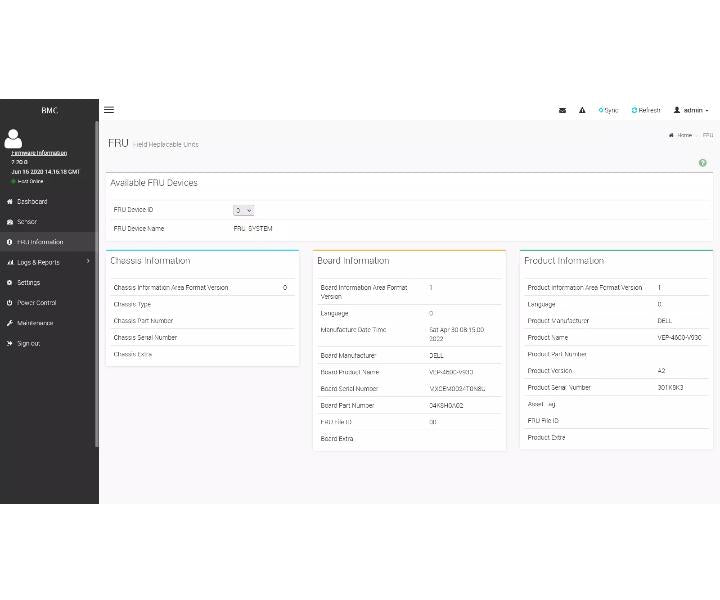Image resolution: width=720 pixels, height=600 pixels.
Task: Click the Sign out arrow icon
Action: pyautogui.click(x=10, y=343)
